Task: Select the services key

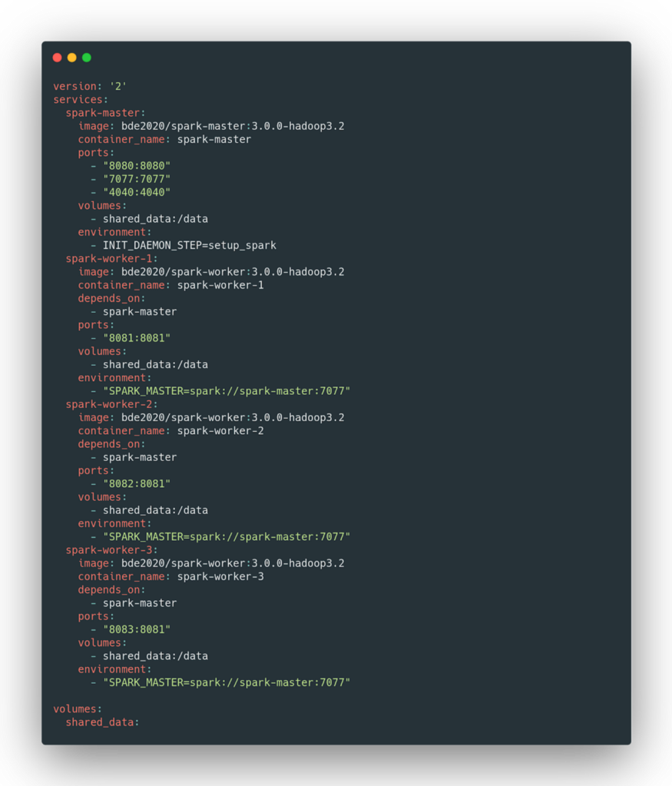Action: point(81,100)
